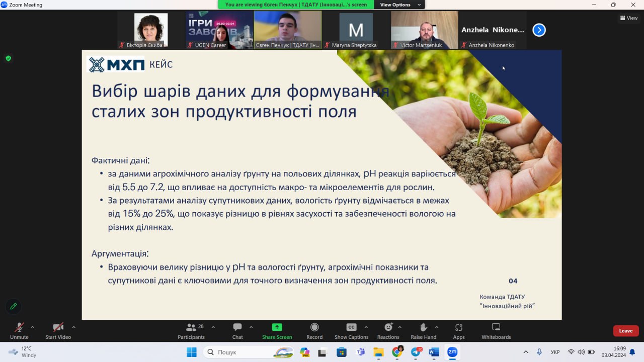Image resolution: width=644 pixels, height=362 pixels.
Task: Click the taskbar search box Пошук
Action: pyautogui.click(x=249, y=352)
